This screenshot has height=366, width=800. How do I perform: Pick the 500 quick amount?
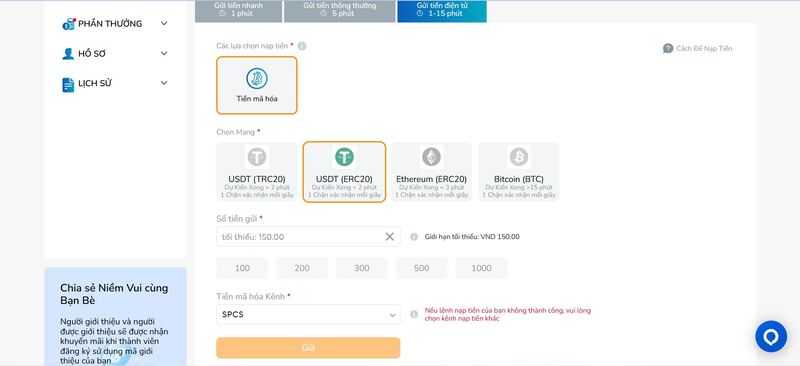[421, 268]
